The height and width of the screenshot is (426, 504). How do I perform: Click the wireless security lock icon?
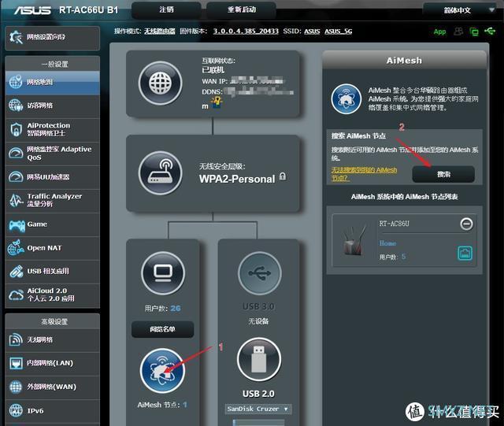click(283, 176)
